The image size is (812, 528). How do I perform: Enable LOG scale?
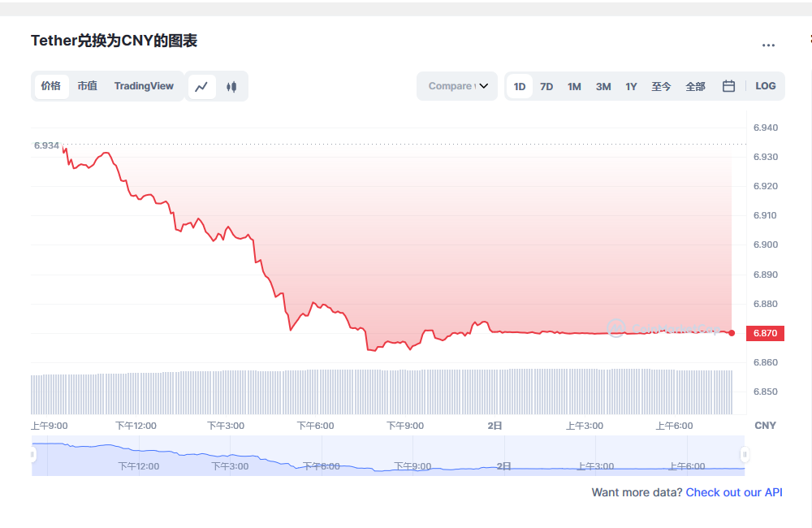[765, 85]
